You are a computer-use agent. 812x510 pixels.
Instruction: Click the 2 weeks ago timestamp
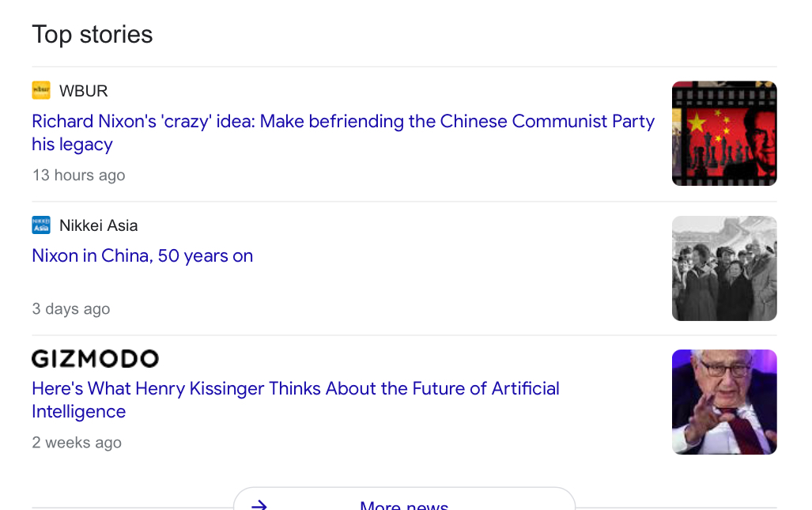77,443
